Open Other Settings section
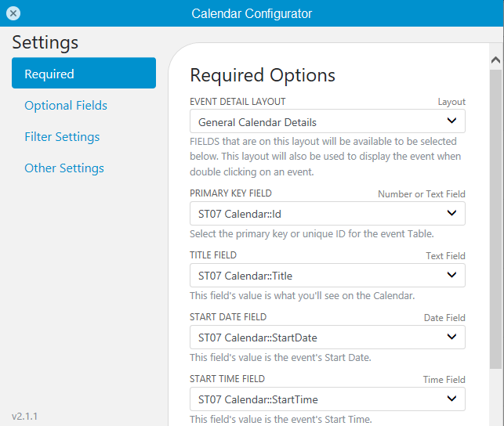This screenshot has width=504, height=426. [64, 168]
